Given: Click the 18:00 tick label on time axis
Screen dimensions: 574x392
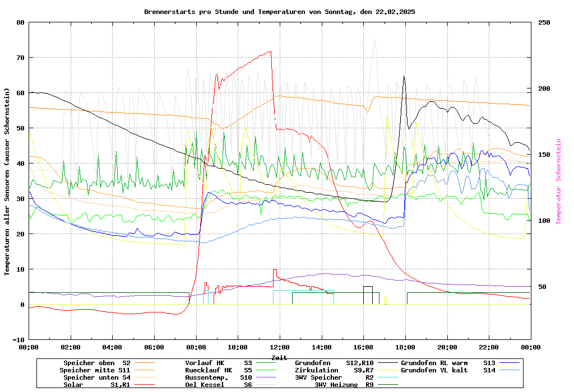Looking at the screenshot, I should pos(405,347).
